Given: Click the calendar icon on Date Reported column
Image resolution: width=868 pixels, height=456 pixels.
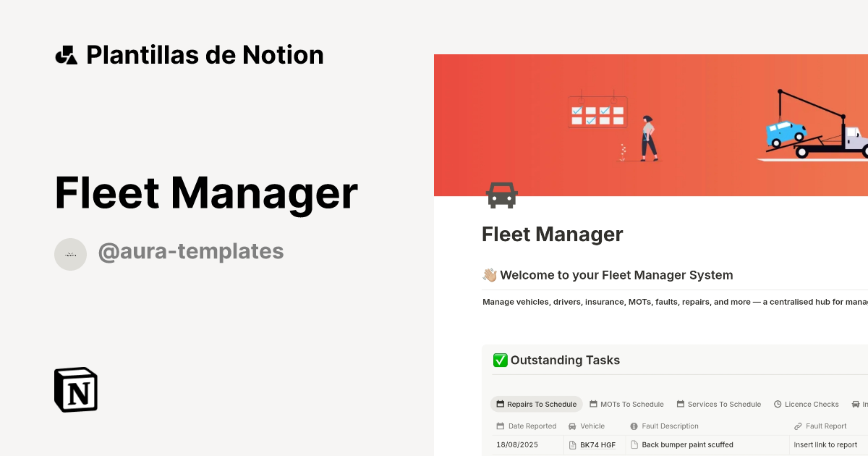Looking at the screenshot, I should (x=500, y=426).
